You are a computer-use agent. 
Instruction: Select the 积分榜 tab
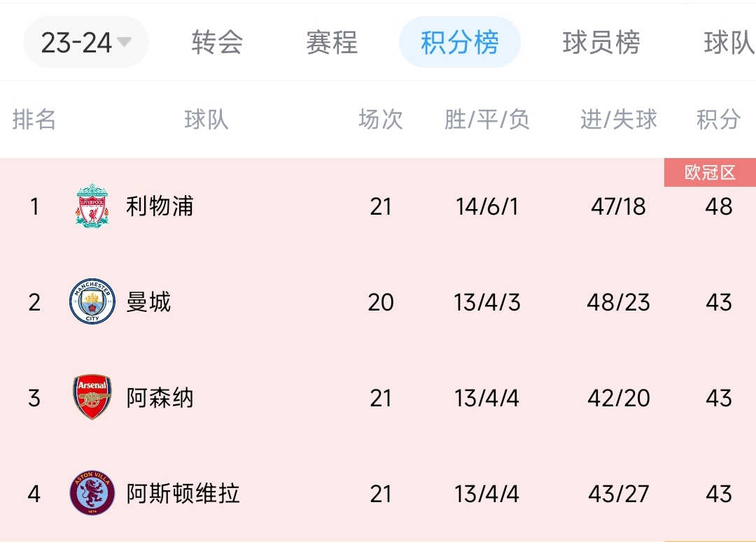[459, 43]
